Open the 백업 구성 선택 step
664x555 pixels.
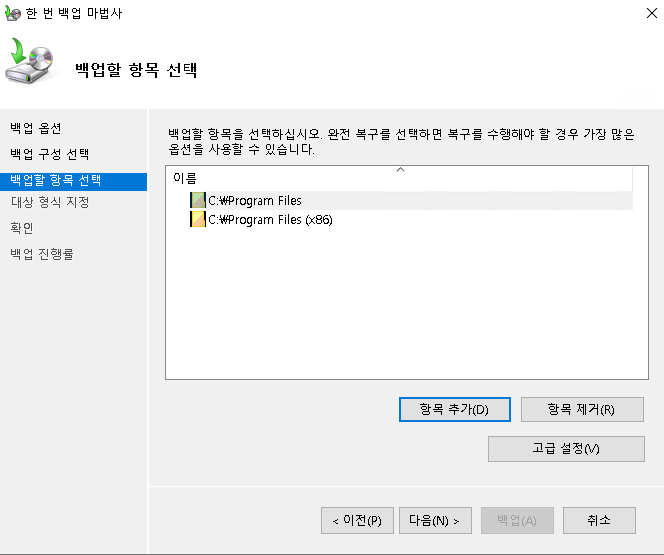49,154
